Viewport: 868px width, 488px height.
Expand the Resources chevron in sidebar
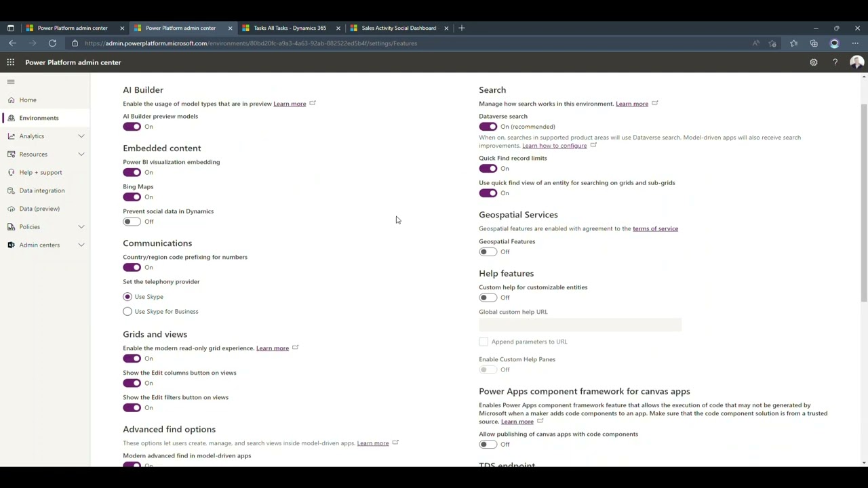pos(81,155)
